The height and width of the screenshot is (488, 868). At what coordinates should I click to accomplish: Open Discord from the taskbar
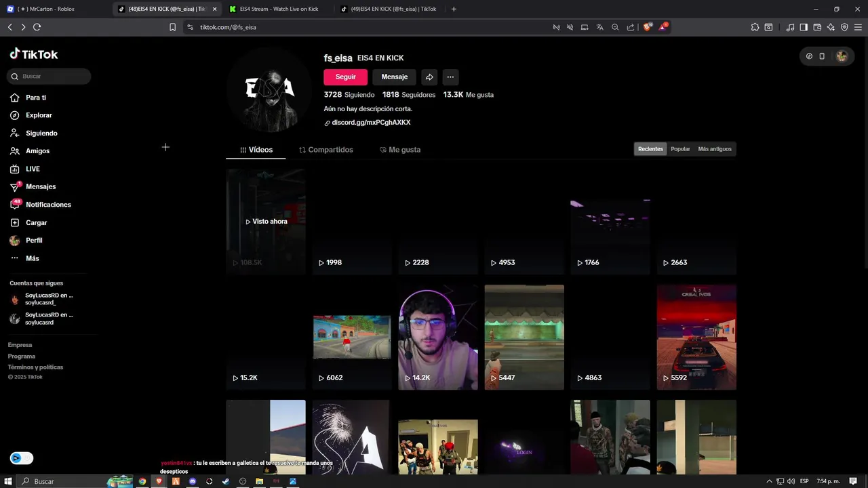[x=193, y=481]
